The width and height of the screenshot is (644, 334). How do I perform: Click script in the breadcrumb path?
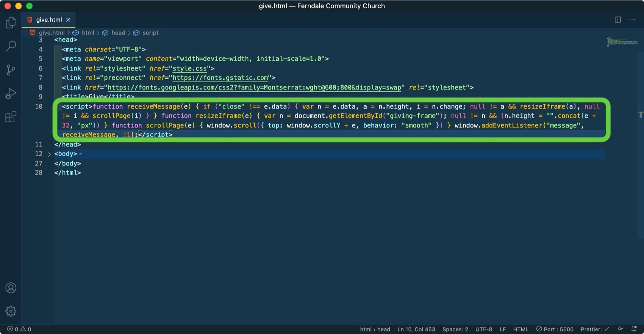pyautogui.click(x=150, y=33)
